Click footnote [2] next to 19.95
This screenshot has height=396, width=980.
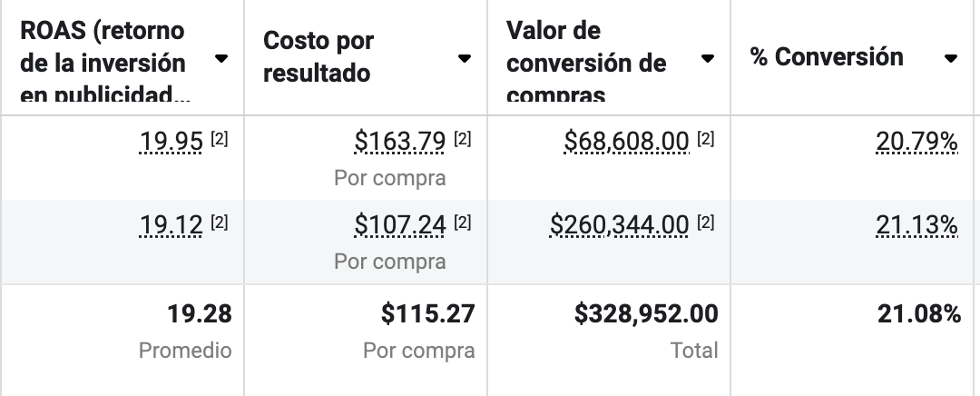pyautogui.click(x=219, y=139)
